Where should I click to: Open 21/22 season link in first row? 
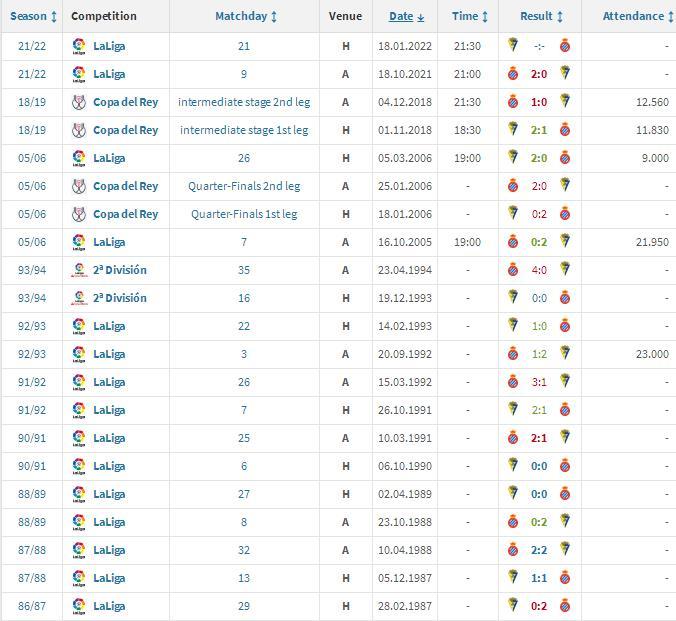(x=32, y=46)
